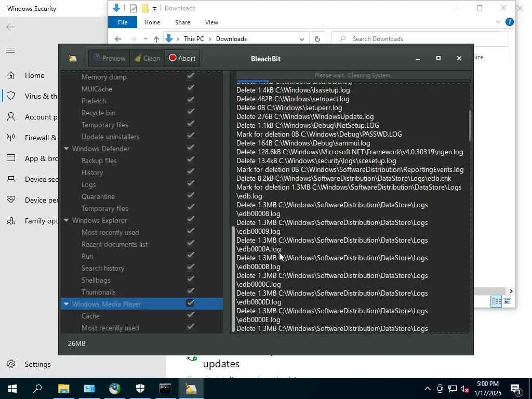Toggle Search history checkbox
Image resolution: width=532 pixels, height=399 pixels.
tap(191, 267)
